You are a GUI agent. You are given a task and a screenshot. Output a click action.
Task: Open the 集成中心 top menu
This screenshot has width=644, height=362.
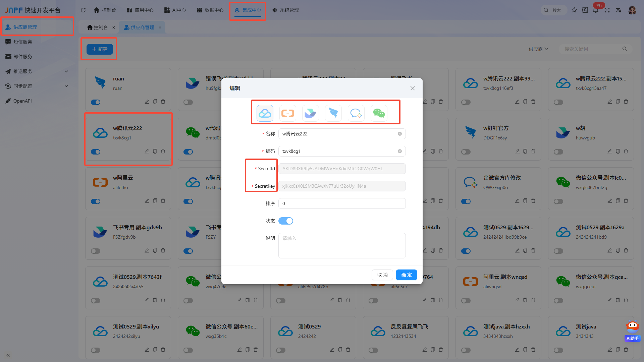pyautogui.click(x=248, y=10)
